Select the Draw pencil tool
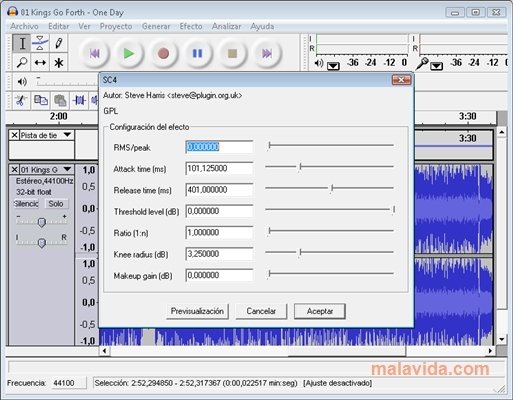 click(x=59, y=43)
